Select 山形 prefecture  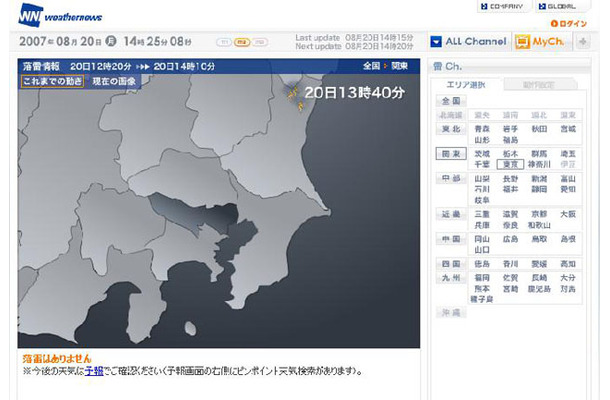[482, 140]
